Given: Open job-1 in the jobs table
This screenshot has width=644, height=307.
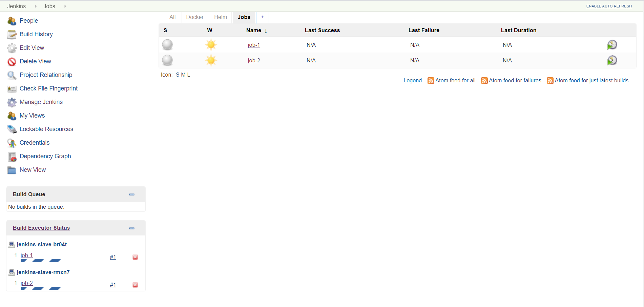Looking at the screenshot, I should pyautogui.click(x=254, y=45).
